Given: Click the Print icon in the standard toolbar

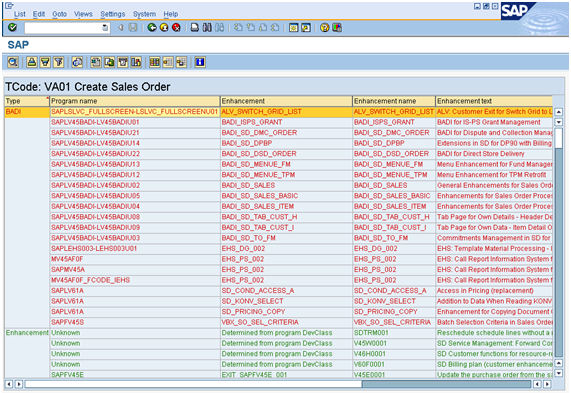Looking at the screenshot, I should point(195,28).
